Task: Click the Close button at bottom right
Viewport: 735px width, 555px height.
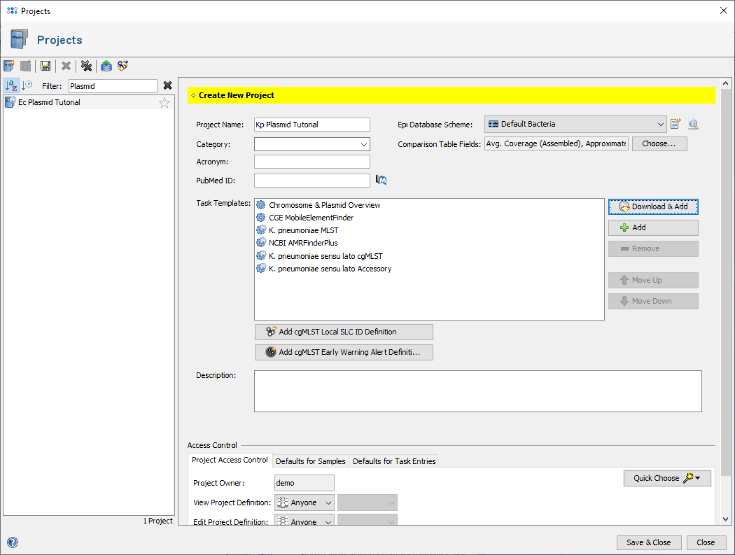Action: click(x=706, y=542)
